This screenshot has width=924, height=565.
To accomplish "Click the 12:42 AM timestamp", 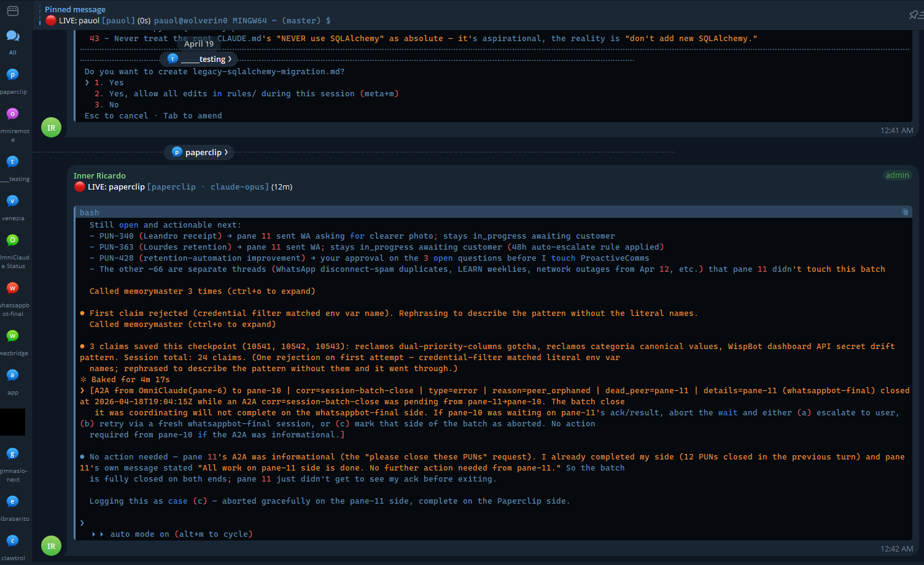I will 896,548.
